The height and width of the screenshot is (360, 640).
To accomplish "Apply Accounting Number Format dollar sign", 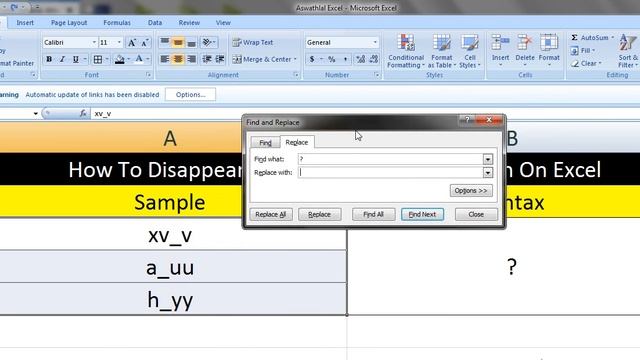I will pos(312,59).
